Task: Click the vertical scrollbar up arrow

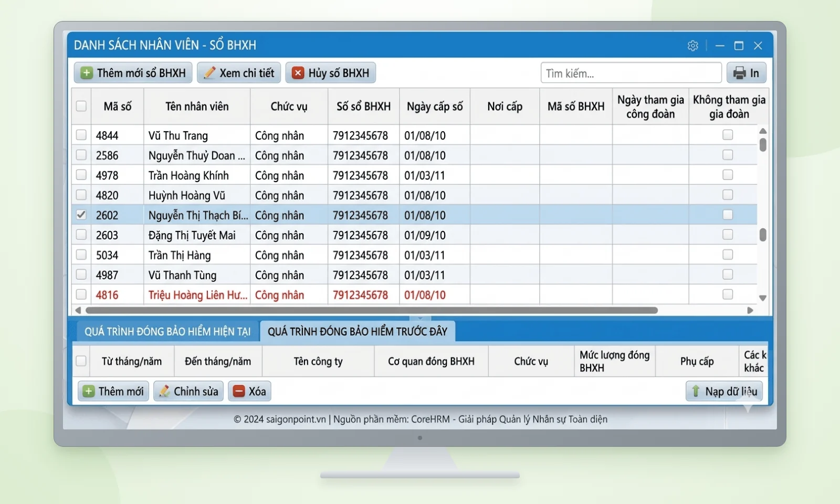Action: 763,131
